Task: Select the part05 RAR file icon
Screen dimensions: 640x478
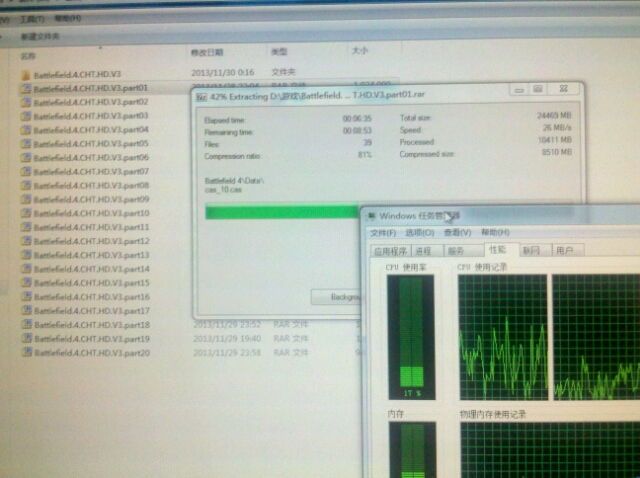Action: pyautogui.click(x=26, y=144)
